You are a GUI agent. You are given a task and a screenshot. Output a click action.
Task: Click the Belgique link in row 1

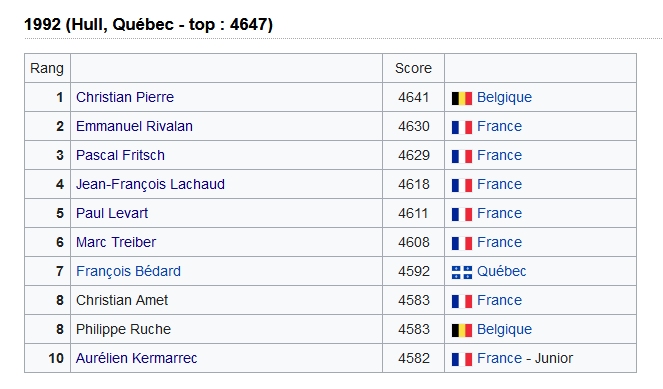(x=504, y=97)
